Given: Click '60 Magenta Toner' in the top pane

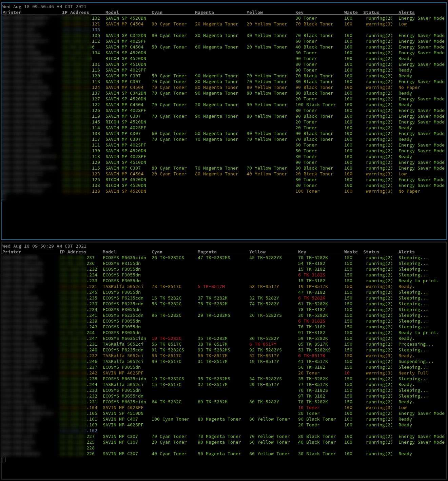Looking at the screenshot, I should (217, 47).
